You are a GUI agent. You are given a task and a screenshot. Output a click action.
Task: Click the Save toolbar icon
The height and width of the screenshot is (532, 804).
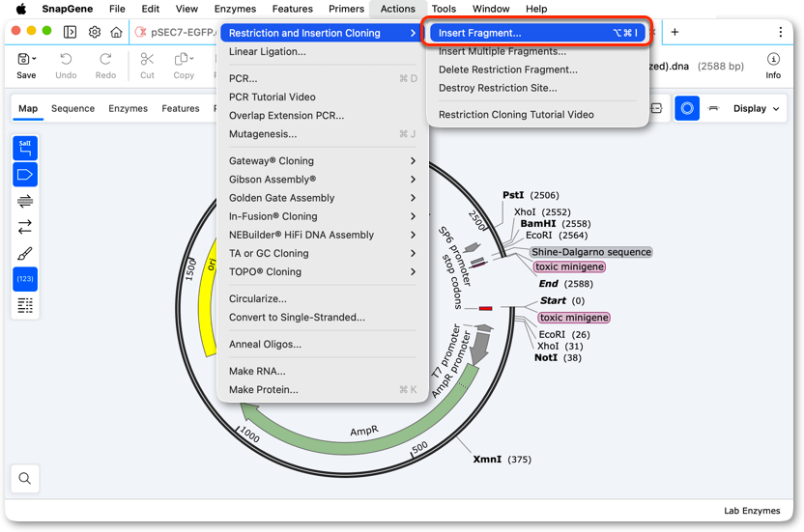click(23, 59)
